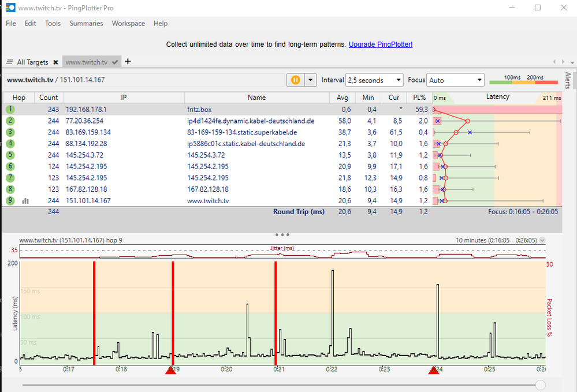Click the PingPlotter app icon in title bar

pos(10,8)
